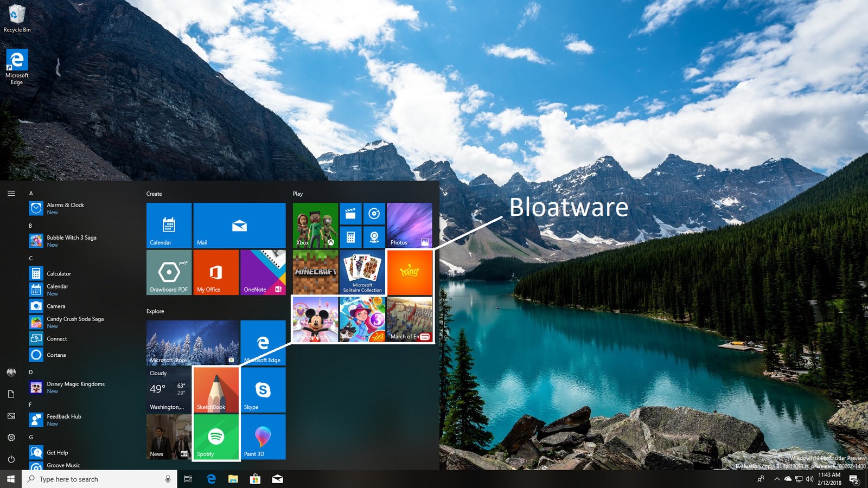Open the Xbox tile

(315, 226)
